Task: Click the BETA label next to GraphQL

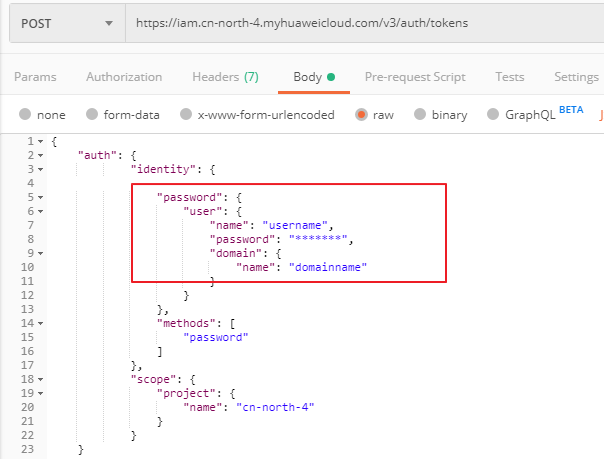Action: click(x=571, y=110)
